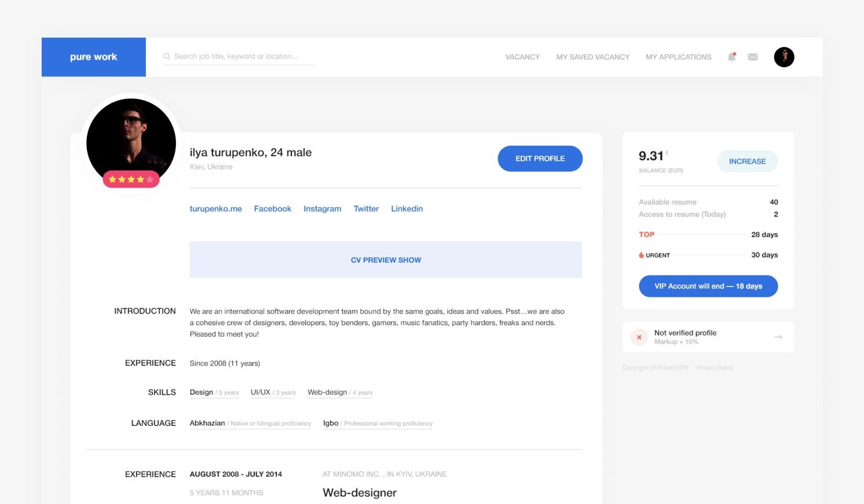Visit the Linkedin profile link
Viewport: 864px width, 504px height.
click(x=407, y=209)
